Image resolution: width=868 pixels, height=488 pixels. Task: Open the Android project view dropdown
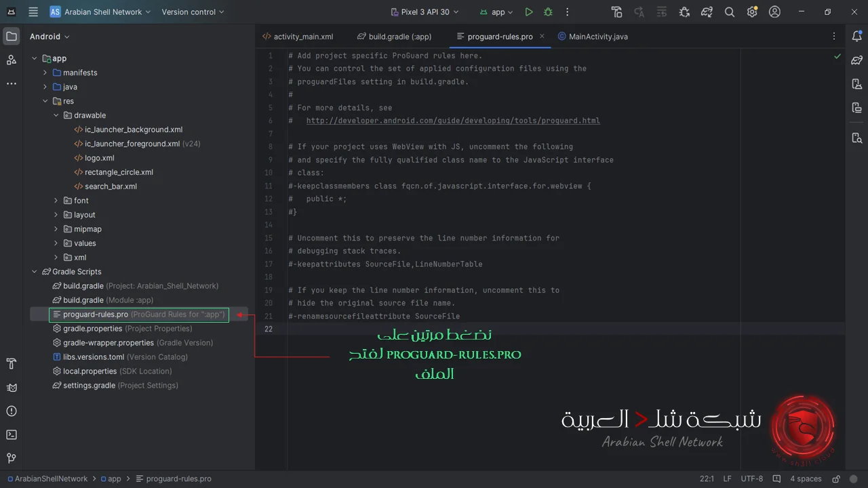50,37
